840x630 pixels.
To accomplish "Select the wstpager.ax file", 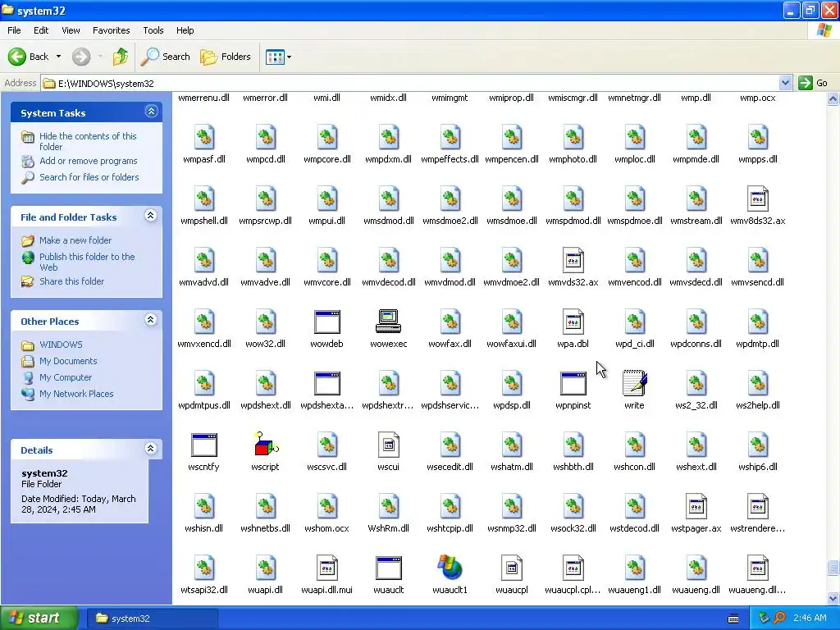I will tap(696, 507).
